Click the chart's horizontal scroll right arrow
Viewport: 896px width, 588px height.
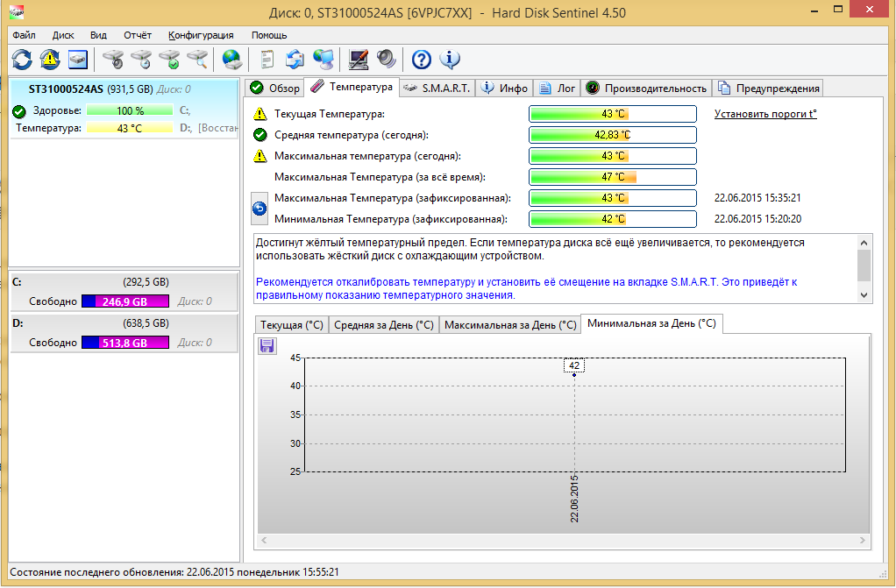(863, 541)
